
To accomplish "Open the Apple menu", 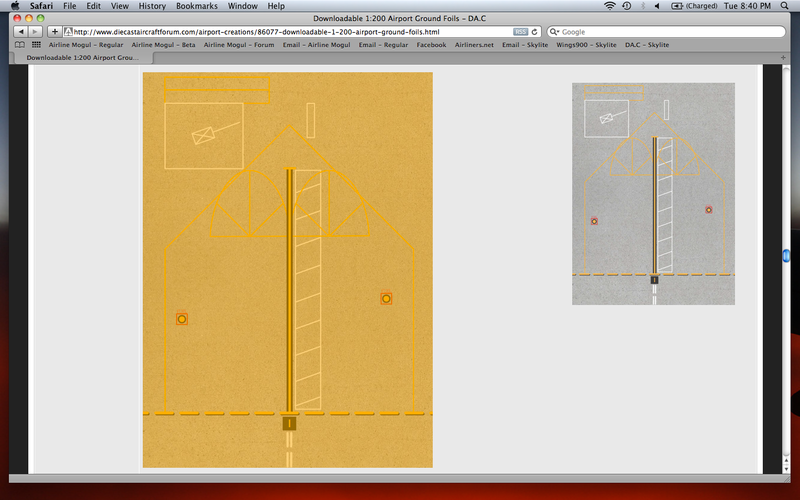I will pos(14,6).
